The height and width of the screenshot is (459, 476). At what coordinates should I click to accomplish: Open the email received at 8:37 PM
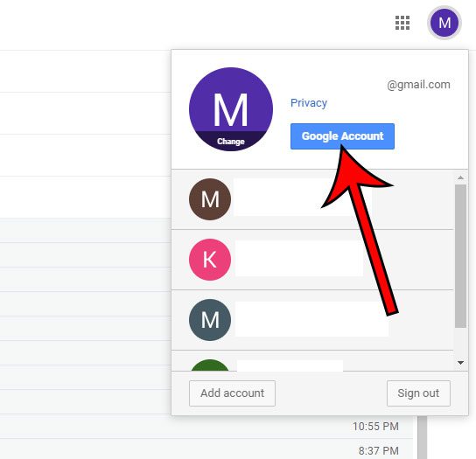tap(206, 449)
